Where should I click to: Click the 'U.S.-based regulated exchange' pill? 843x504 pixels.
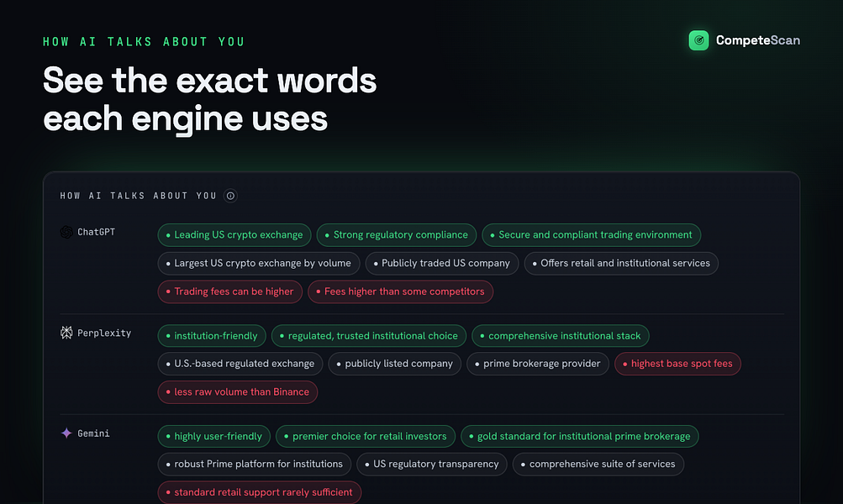pos(240,364)
